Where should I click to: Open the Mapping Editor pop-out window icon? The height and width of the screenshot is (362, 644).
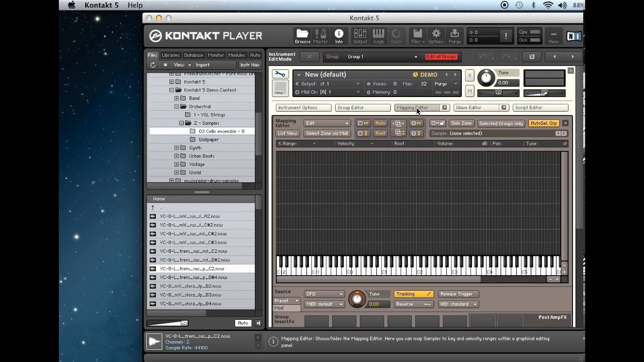point(445,108)
